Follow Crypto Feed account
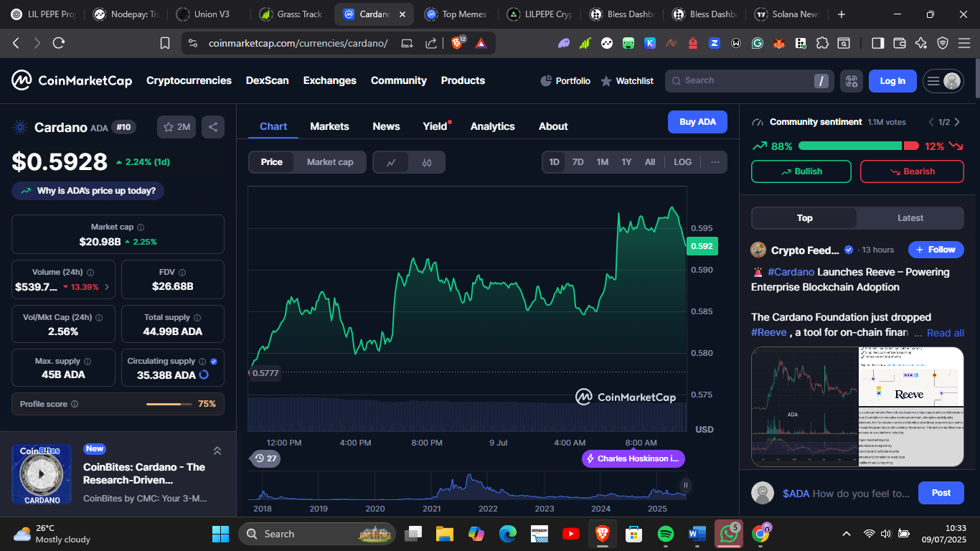 click(936, 250)
